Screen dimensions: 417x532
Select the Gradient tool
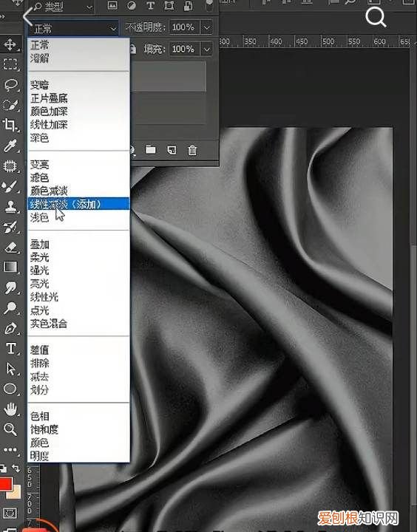point(10,267)
